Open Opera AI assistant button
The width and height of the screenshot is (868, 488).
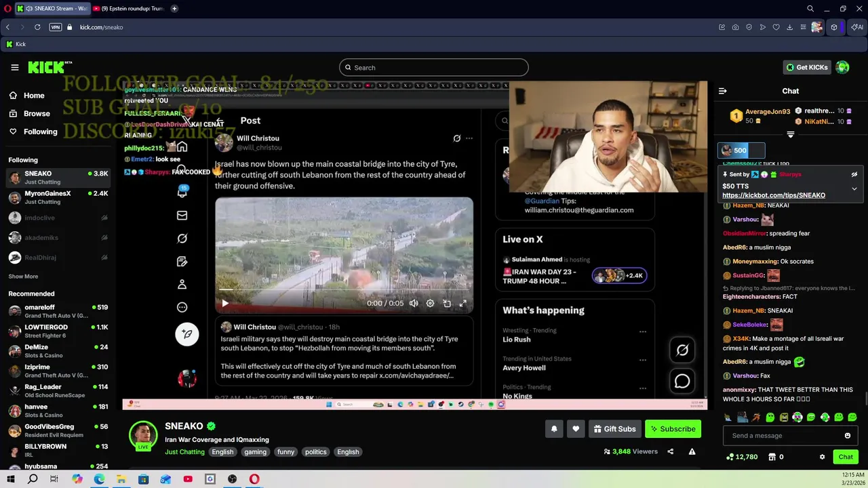point(858,27)
